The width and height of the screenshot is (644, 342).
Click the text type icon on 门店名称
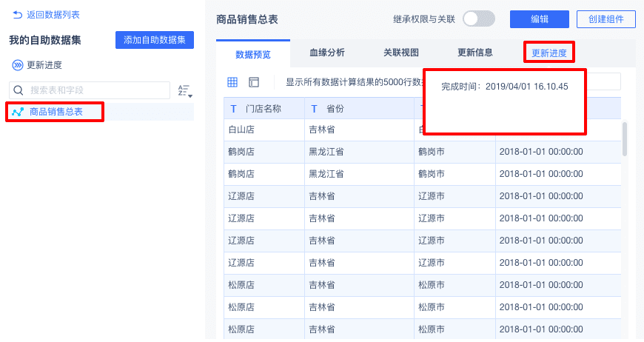[x=234, y=109]
